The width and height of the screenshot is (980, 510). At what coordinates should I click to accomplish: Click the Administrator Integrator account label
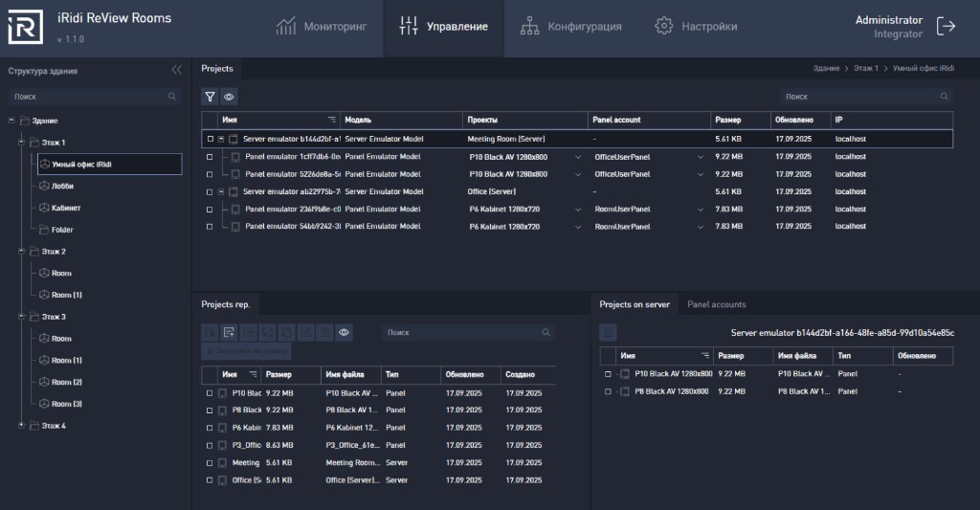(889, 26)
